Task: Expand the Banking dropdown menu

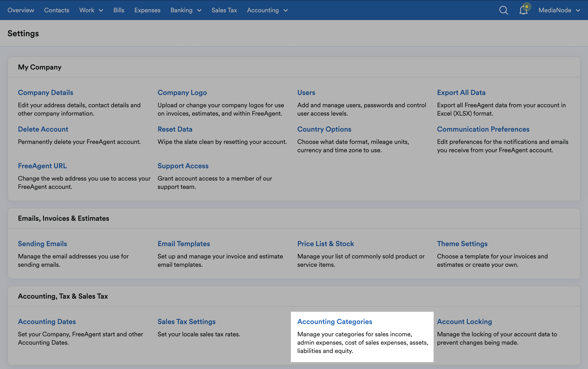Action: tap(186, 10)
